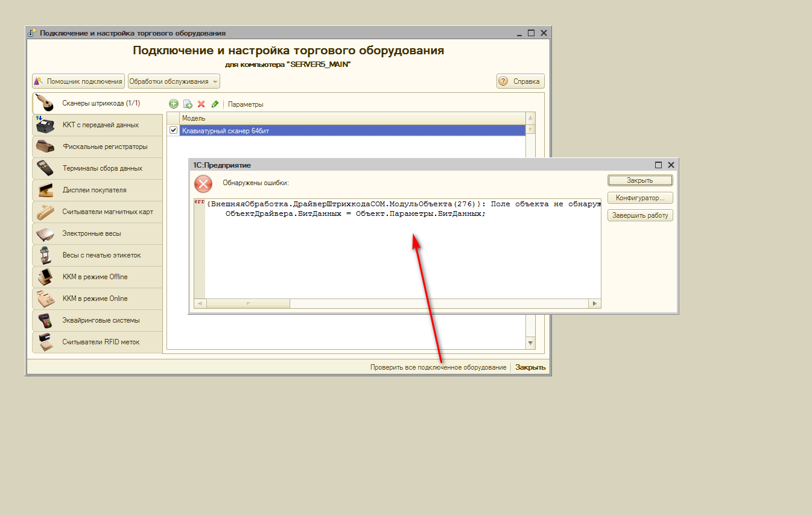
Task: Click the RFID reader icon
Action: pyautogui.click(x=45, y=342)
